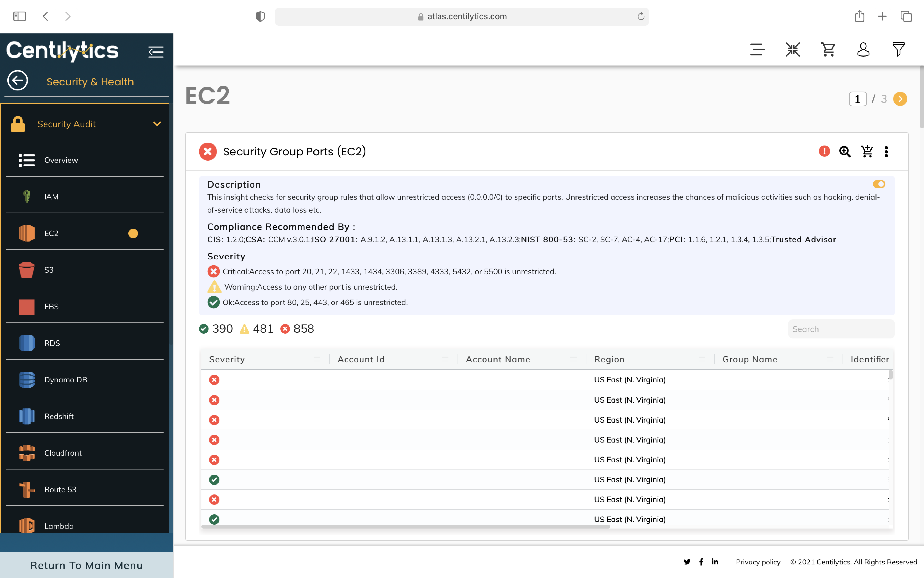Image resolution: width=924 pixels, height=578 pixels.
Task: Click the red alert icon on Security Group Ports
Action: click(824, 151)
